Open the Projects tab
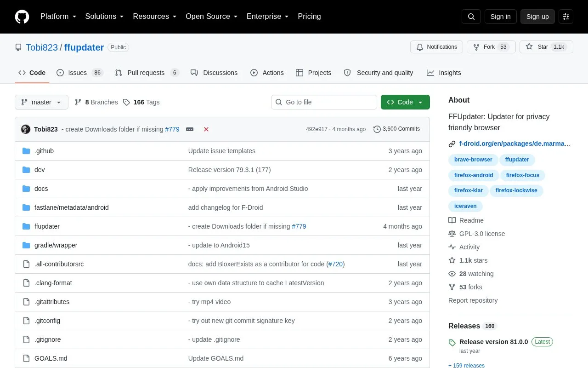The width and height of the screenshot is (588, 368). point(314,73)
